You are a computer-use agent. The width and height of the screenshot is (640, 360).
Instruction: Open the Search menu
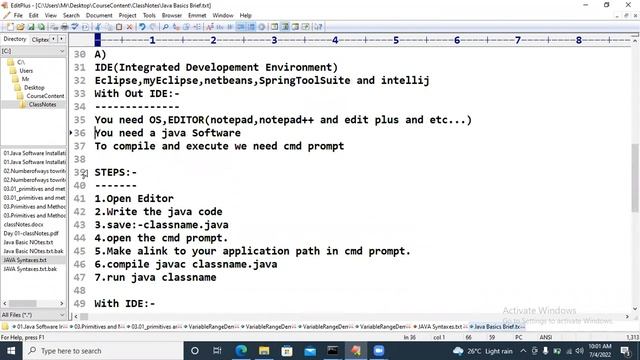(x=71, y=16)
